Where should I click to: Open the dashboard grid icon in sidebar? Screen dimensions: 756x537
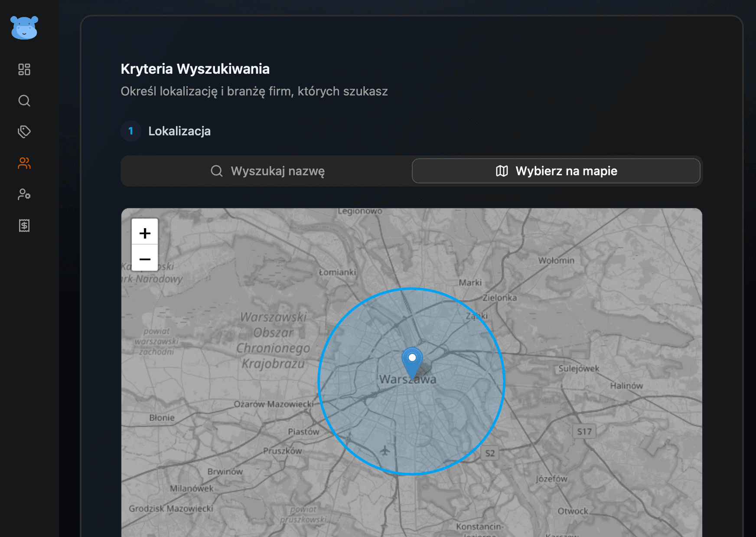click(x=24, y=69)
